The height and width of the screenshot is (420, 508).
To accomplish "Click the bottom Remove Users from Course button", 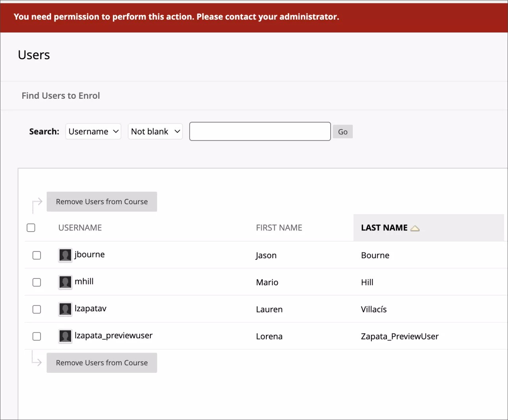I will pyautogui.click(x=102, y=362).
